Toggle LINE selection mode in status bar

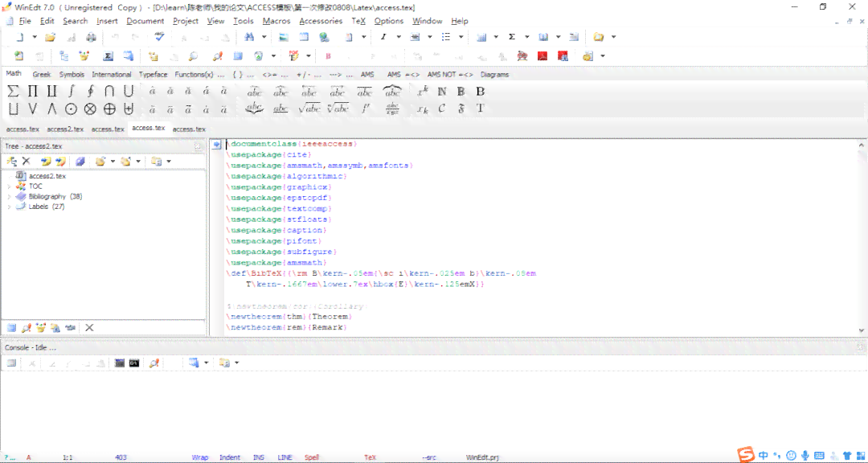coord(285,457)
